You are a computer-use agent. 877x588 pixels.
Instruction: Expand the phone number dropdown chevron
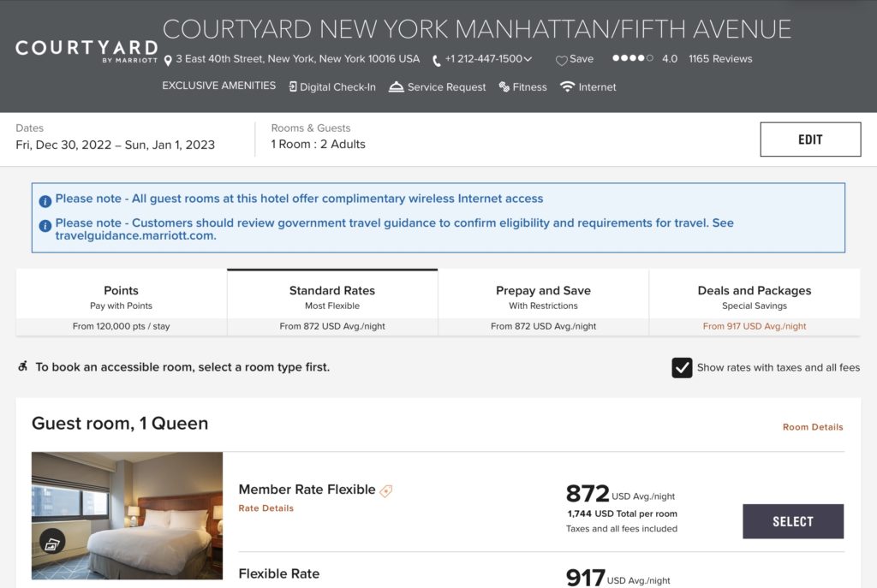coord(528,60)
